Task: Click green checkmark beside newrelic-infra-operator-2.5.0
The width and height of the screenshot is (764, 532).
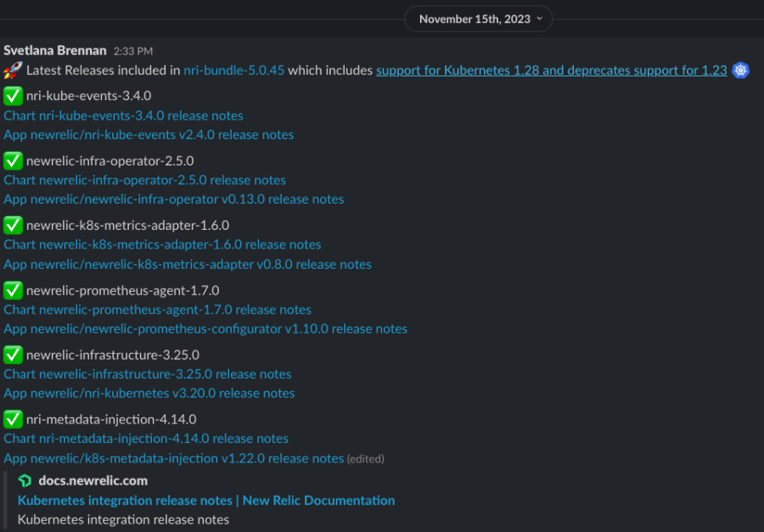Action: (x=13, y=160)
